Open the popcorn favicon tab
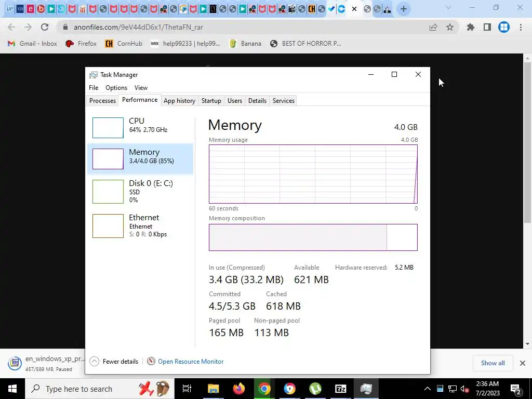The image size is (532, 399). coord(83,9)
